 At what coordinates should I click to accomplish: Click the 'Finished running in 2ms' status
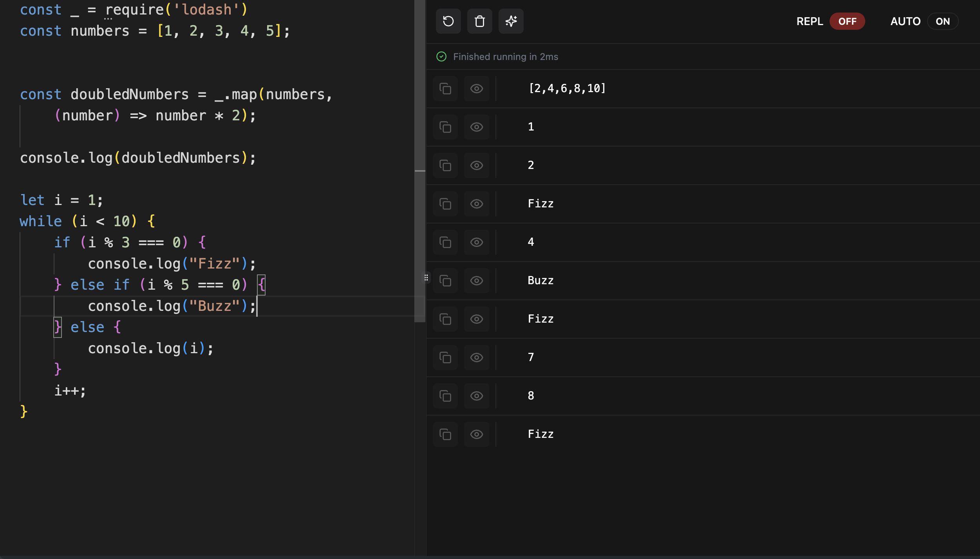coord(506,57)
